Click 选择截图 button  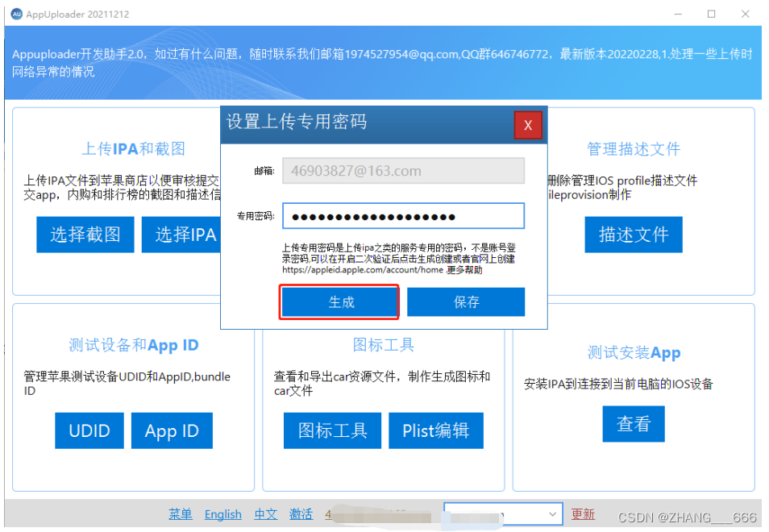pyautogui.click(x=85, y=235)
